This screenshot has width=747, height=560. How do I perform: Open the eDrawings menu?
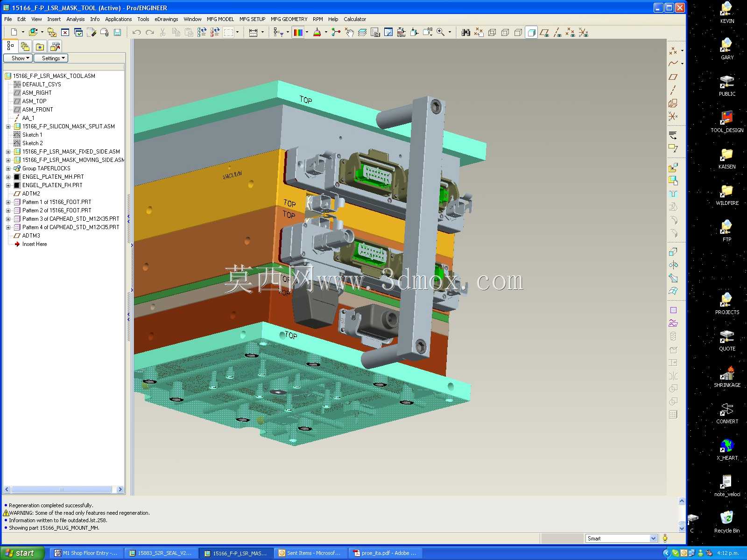click(x=166, y=19)
